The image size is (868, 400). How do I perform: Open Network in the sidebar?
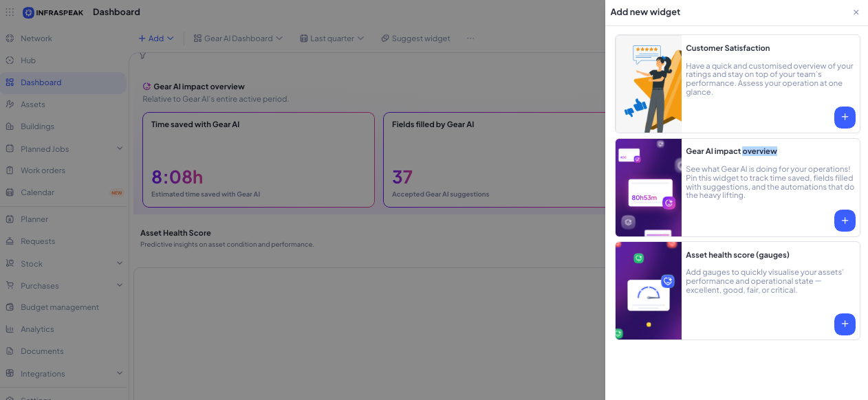tap(36, 38)
